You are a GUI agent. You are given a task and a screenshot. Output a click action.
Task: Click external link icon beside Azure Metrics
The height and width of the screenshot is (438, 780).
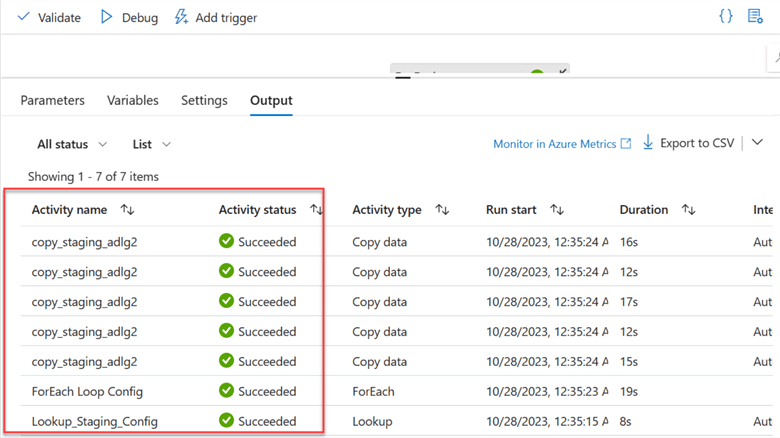coord(626,143)
